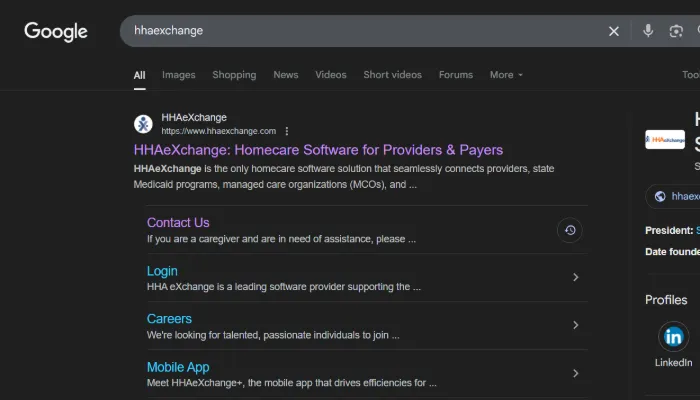This screenshot has height=400, width=700.
Task: Select the All results tab
Action: coord(139,75)
